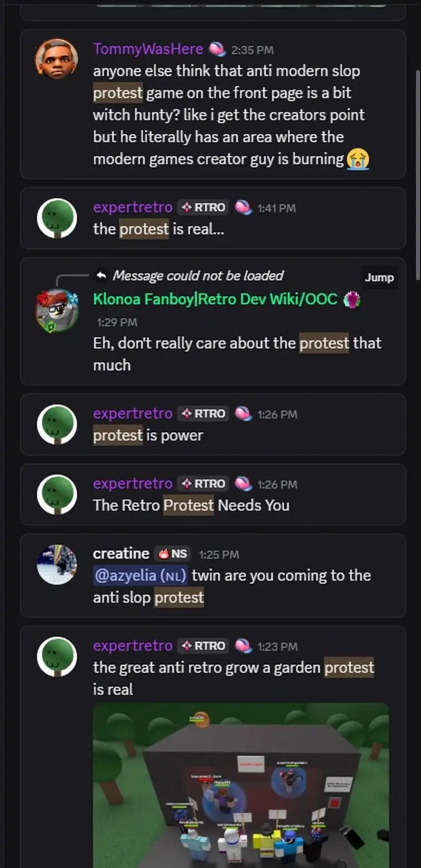Click the Klonoa Fanboy|Retro Dev Wiki/OOC username

(x=215, y=299)
